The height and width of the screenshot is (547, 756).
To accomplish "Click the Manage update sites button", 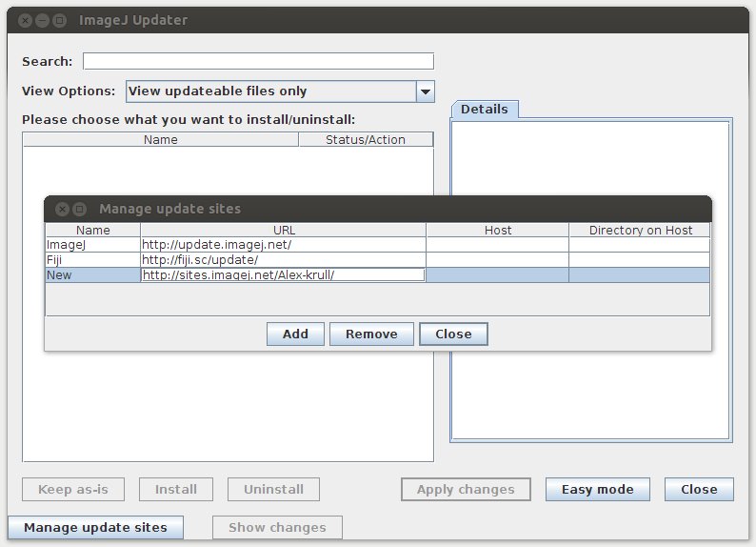I will pyautogui.click(x=95, y=527).
